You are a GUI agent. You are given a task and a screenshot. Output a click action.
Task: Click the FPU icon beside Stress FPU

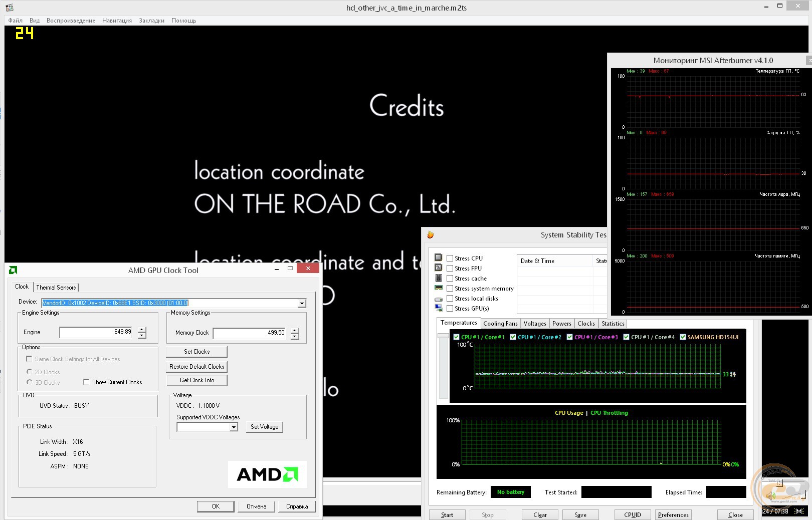tap(439, 268)
